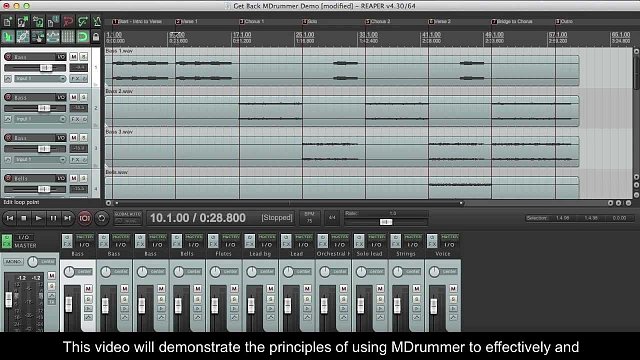Toggle the metronome toolbar icon
Viewport: 640px width, 360px height.
[97, 21]
